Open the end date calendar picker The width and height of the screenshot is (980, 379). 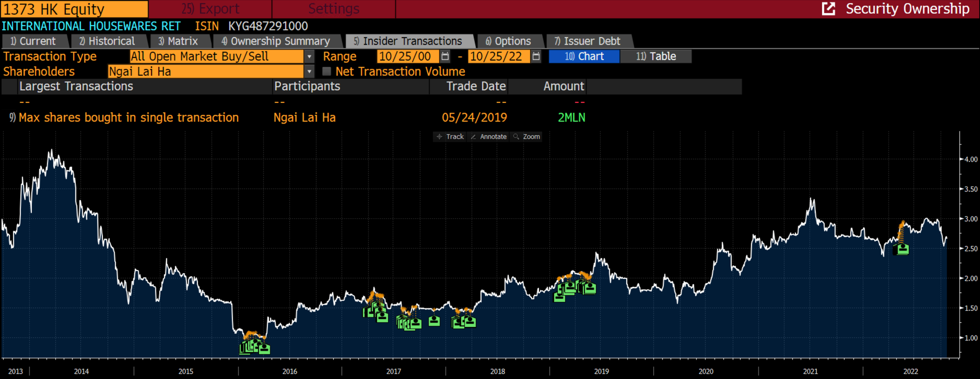tap(536, 56)
